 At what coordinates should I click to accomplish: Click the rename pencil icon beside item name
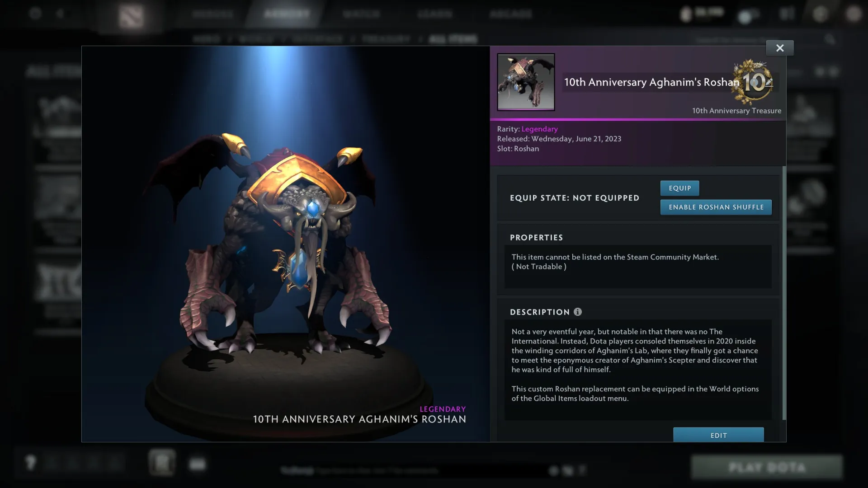pos(769,82)
